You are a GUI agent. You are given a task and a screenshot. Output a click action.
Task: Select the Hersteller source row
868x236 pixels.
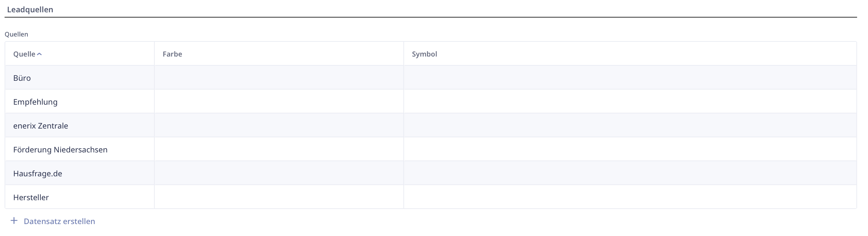point(31,197)
